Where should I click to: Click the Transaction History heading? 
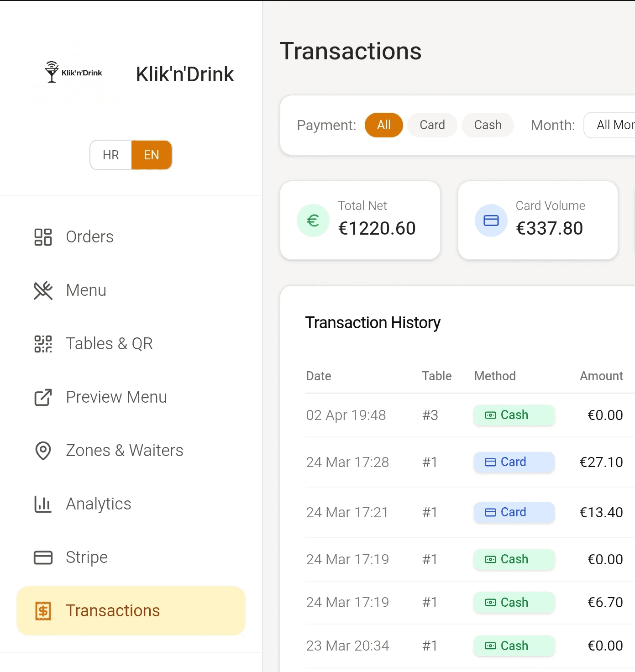373,323
